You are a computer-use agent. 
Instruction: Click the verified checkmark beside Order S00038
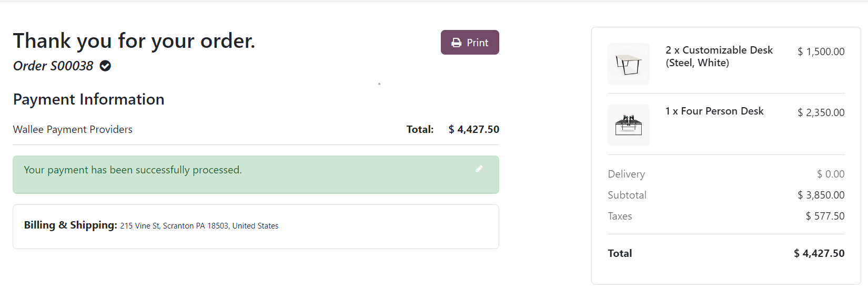105,66
